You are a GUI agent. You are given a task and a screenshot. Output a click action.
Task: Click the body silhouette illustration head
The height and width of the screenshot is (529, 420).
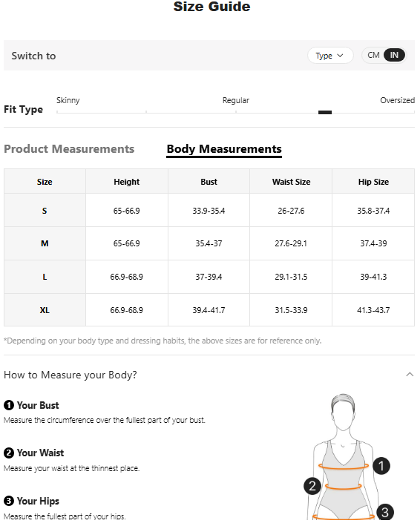pyautogui.click(x=343, y=412)
